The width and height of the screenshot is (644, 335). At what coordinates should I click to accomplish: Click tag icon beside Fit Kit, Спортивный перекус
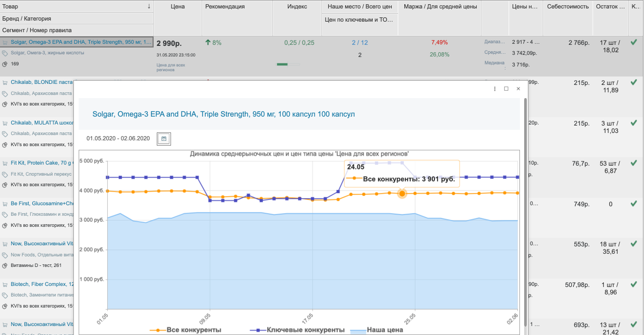coord(5,174)
